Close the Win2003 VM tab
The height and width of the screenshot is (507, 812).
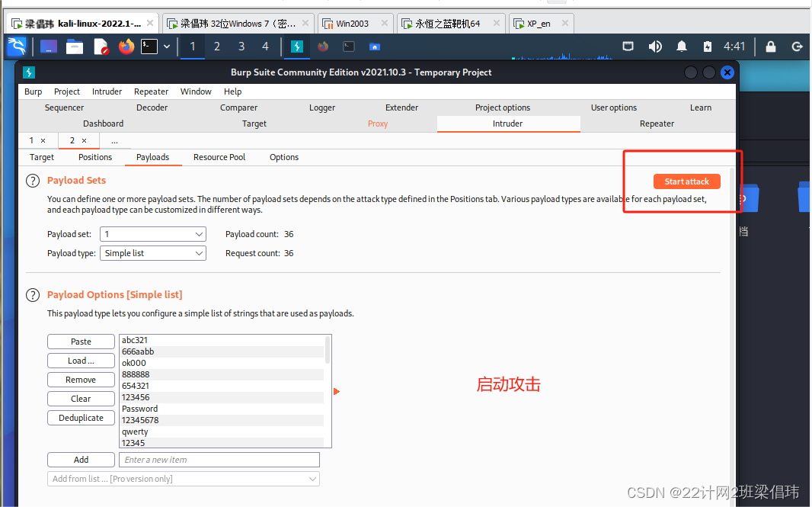tap(384, 24)
